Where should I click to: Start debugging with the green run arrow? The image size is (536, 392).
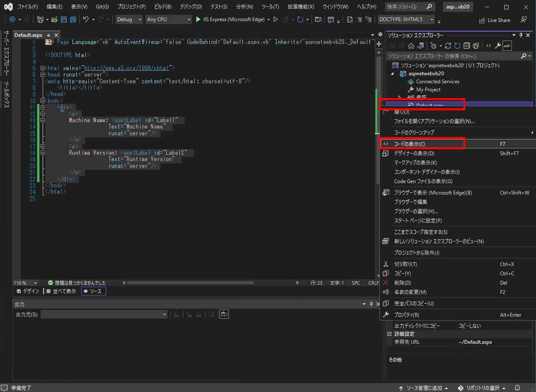click(198, 20)
